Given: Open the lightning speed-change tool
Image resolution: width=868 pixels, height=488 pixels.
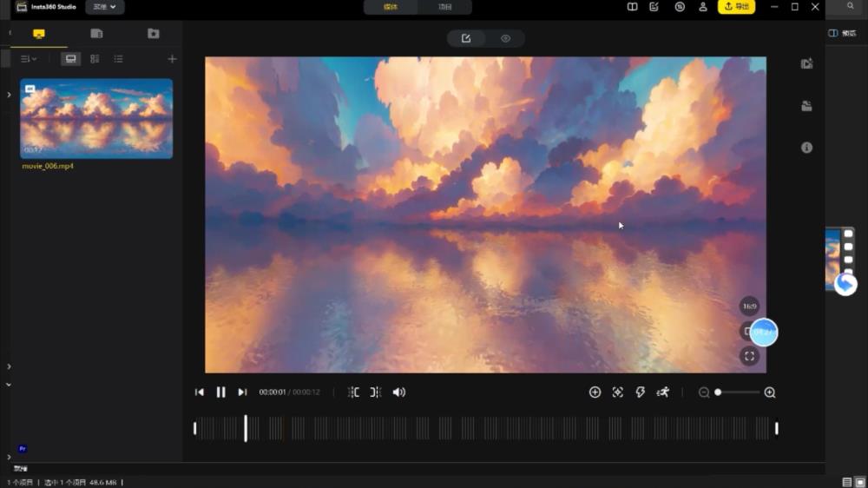Looking at the screenshot, I should point(640,392).
